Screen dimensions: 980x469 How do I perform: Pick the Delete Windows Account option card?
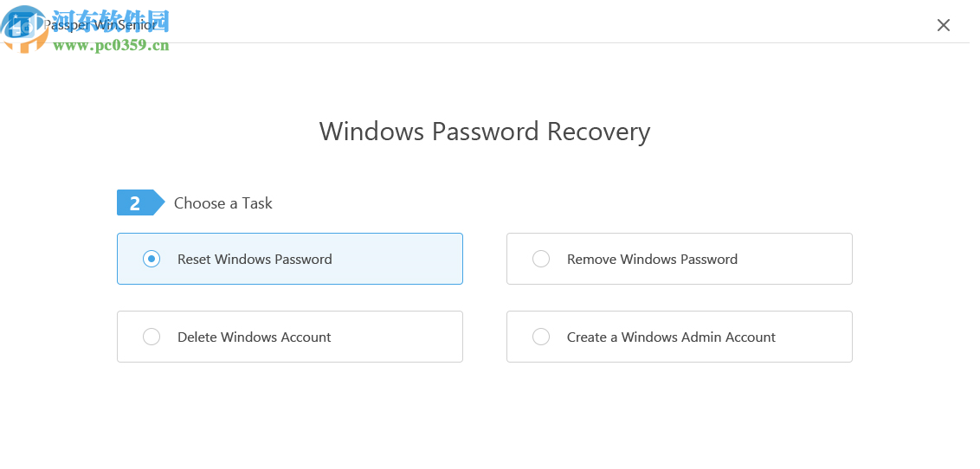390,337
